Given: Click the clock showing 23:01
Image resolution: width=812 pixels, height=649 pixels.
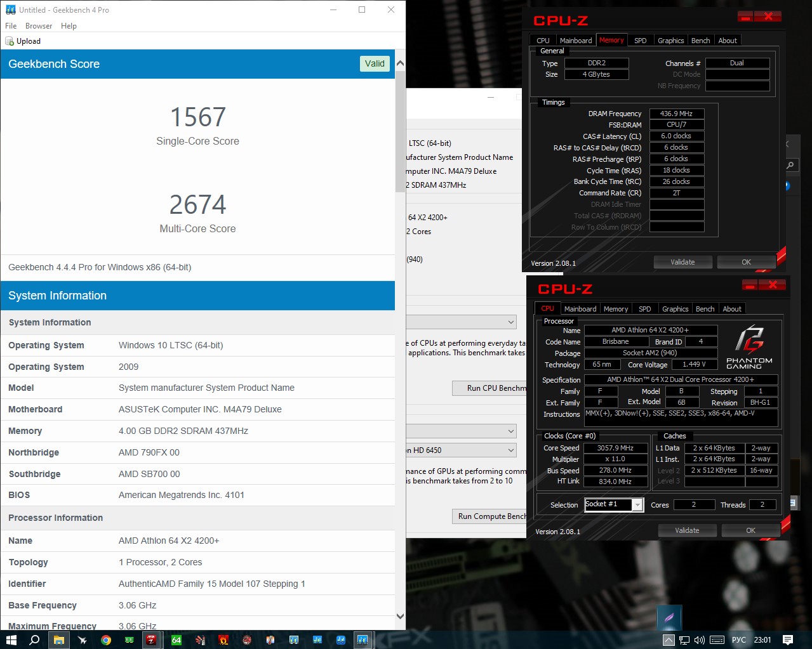Looking at the screenshot, I should point(762,639).
